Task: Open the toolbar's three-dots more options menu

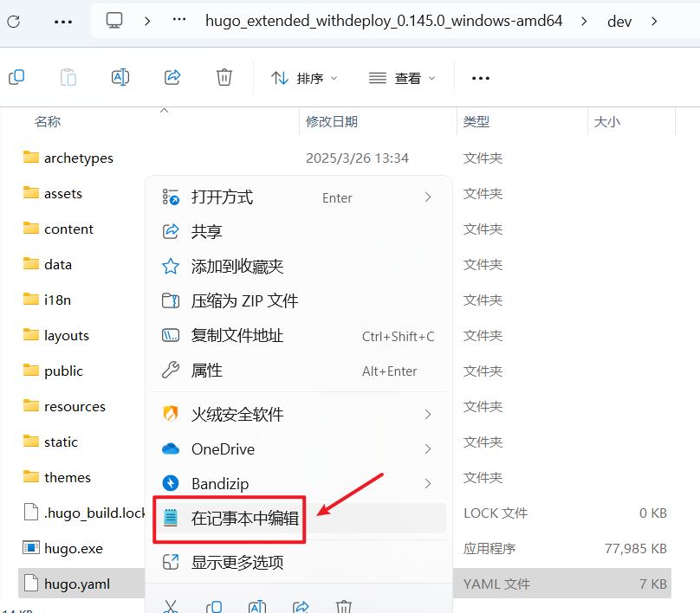Action: [x=481, y=78]
